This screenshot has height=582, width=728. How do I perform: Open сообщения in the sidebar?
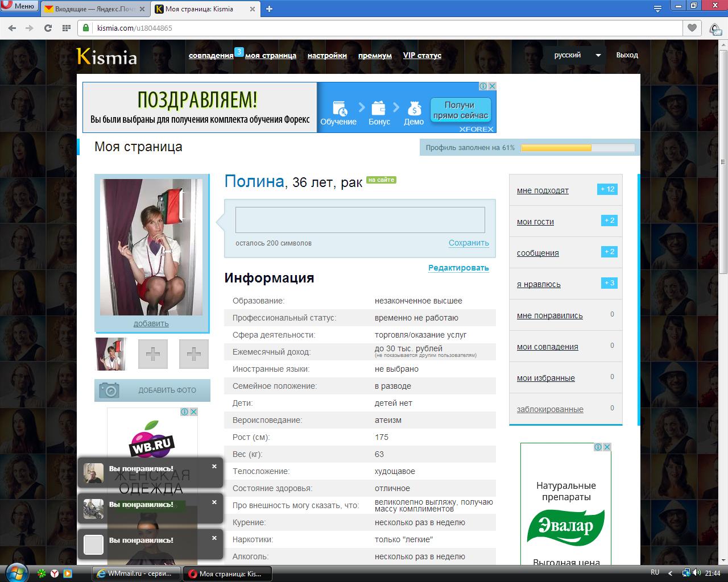[537, 253]
